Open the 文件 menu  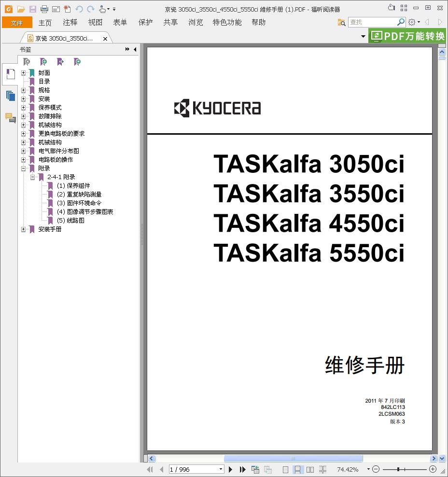click(x=17, y=23)
